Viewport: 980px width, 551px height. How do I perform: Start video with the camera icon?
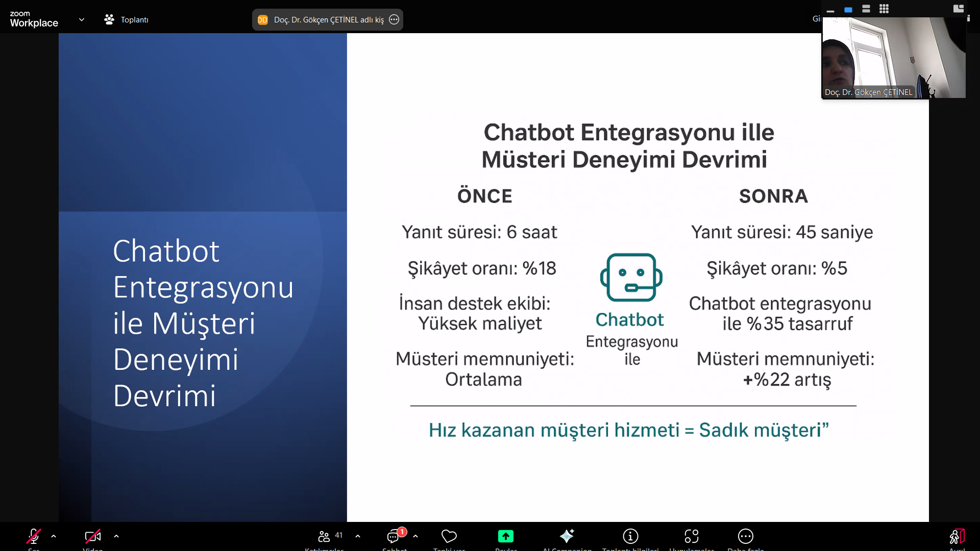[92, 536]
